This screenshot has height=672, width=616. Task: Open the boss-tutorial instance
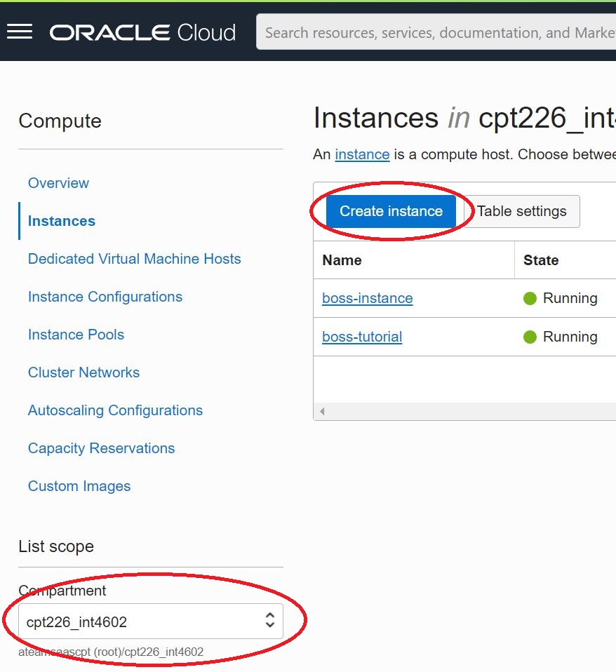pos(362,337)
